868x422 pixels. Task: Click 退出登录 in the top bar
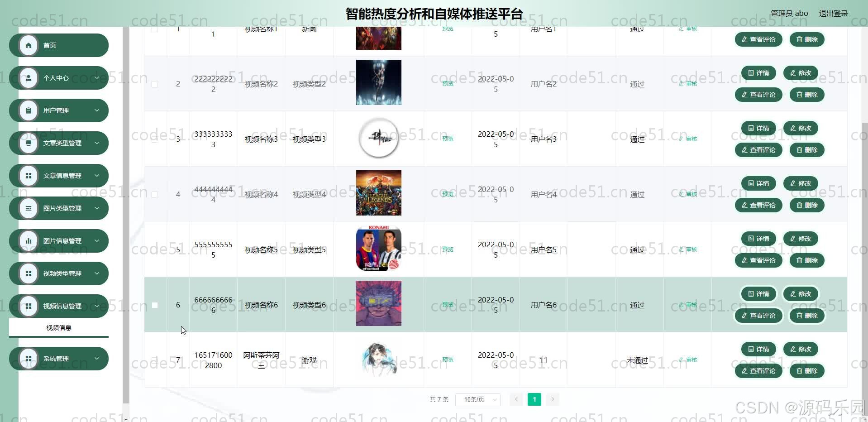(x=834, y=13)
